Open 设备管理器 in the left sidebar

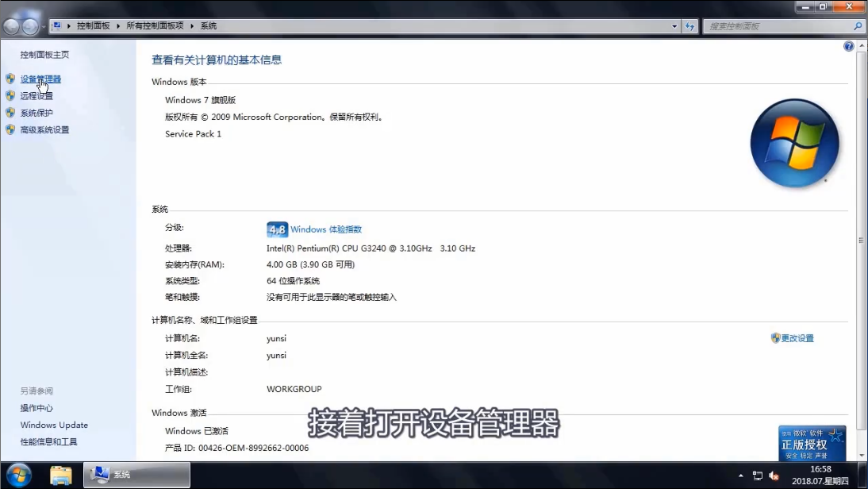pos(40,79)
